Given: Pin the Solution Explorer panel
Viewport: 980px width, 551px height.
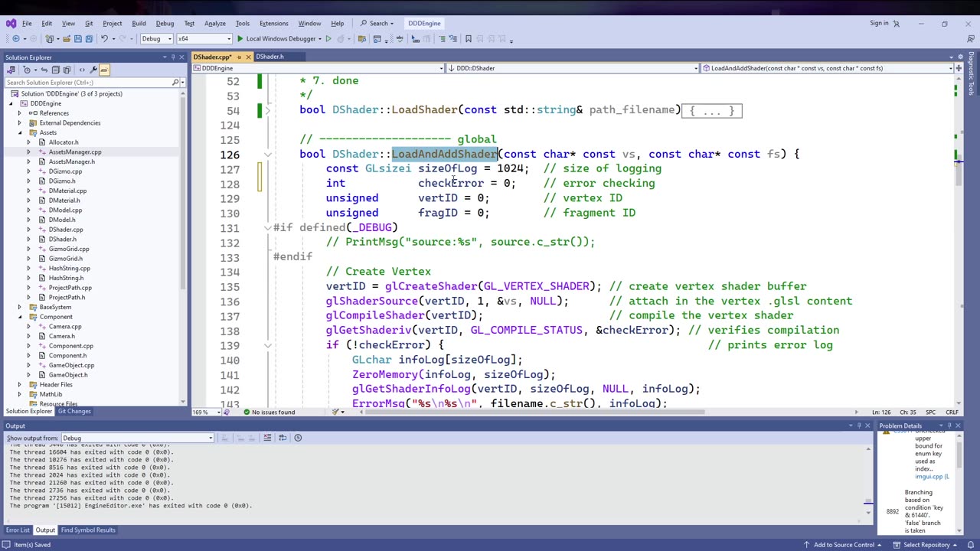Looking at the screenshot, I should coord(173,57).
